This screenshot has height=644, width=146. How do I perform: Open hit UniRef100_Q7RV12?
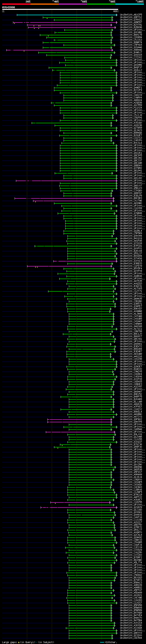point(131,20)
